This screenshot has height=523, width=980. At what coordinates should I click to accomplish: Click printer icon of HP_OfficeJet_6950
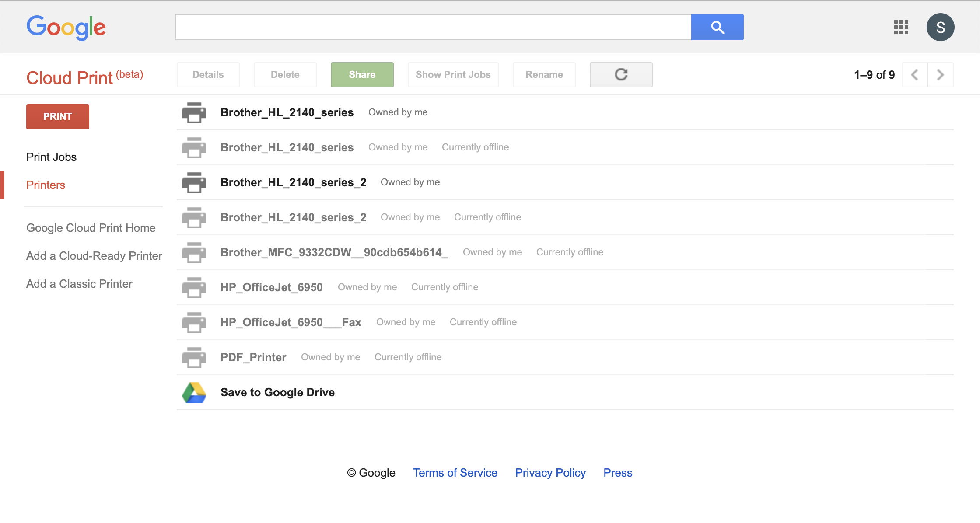click(x=194, y=287)
